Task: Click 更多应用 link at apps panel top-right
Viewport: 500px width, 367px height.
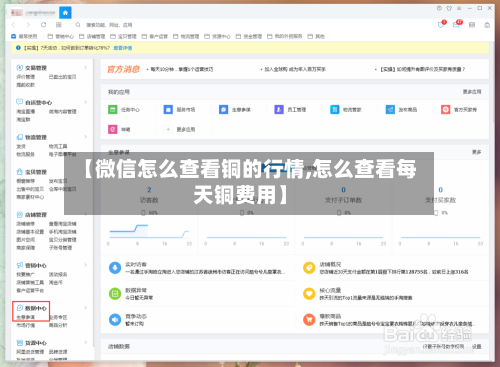Action: point(472,92)
